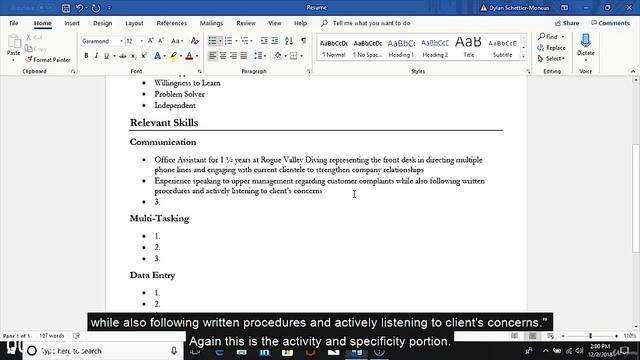Apply the Heading 1 style

point(401,47)
